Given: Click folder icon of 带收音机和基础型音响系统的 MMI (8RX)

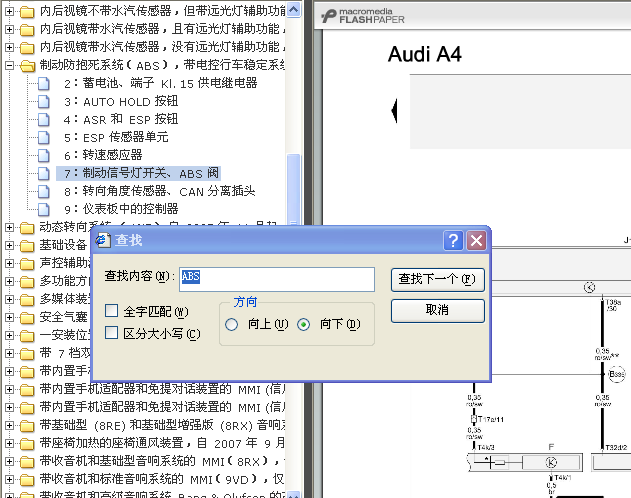Looking at the screenshot, I should [x=27, y=462].
